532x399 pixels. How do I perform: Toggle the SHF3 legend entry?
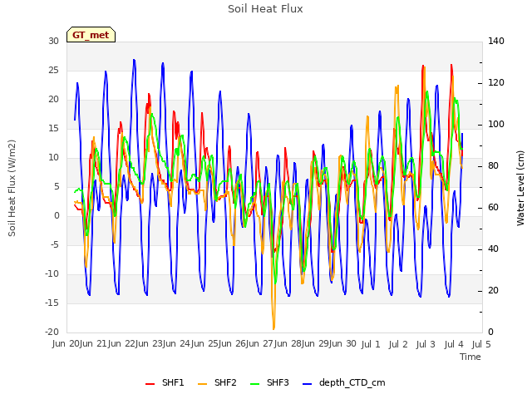[269, 382]
